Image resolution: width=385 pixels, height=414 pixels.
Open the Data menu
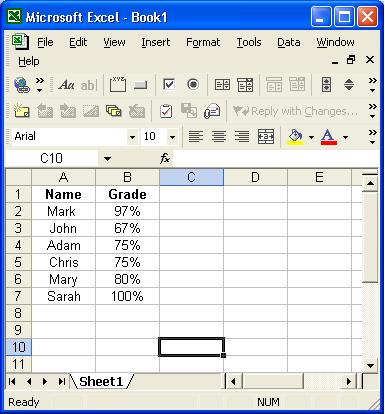click(289, 42)
